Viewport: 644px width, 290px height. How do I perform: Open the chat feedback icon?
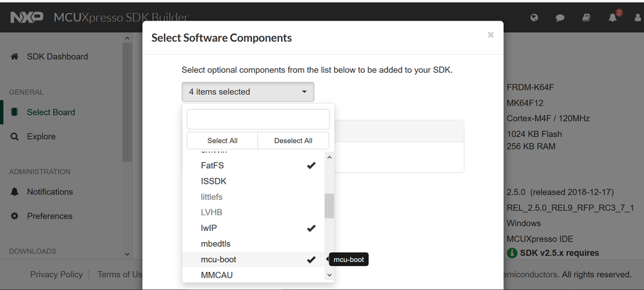[560, 17]
